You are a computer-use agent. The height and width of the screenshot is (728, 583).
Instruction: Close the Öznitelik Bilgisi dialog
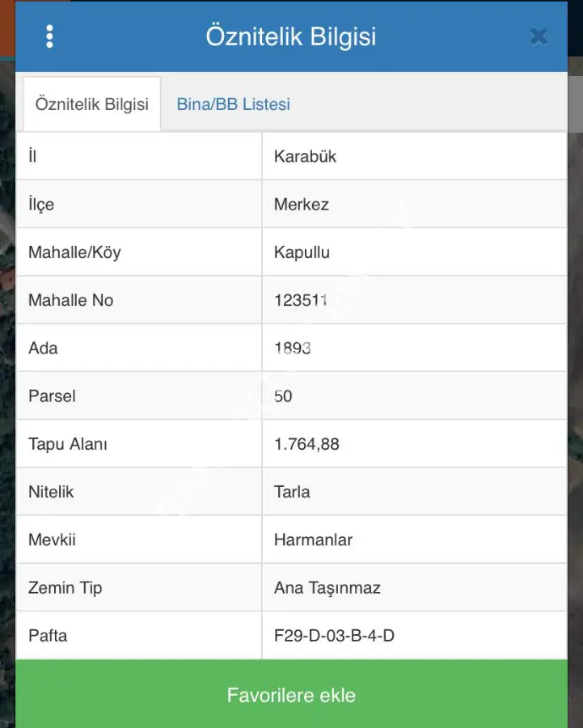539,36
